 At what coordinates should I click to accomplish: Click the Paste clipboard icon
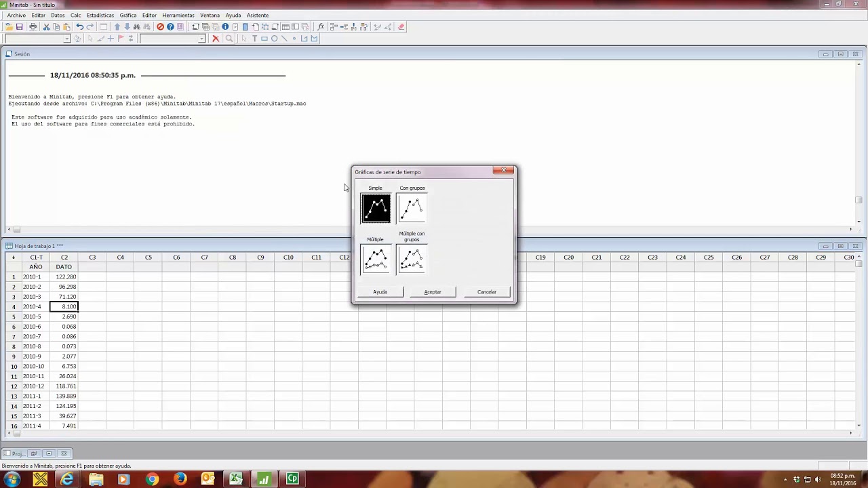click(66, 27)
